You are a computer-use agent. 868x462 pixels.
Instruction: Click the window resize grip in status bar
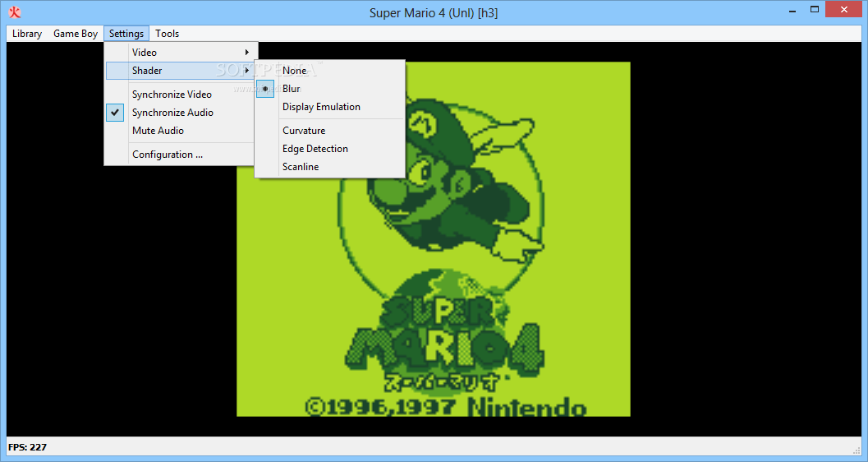[x=857, y=450]
